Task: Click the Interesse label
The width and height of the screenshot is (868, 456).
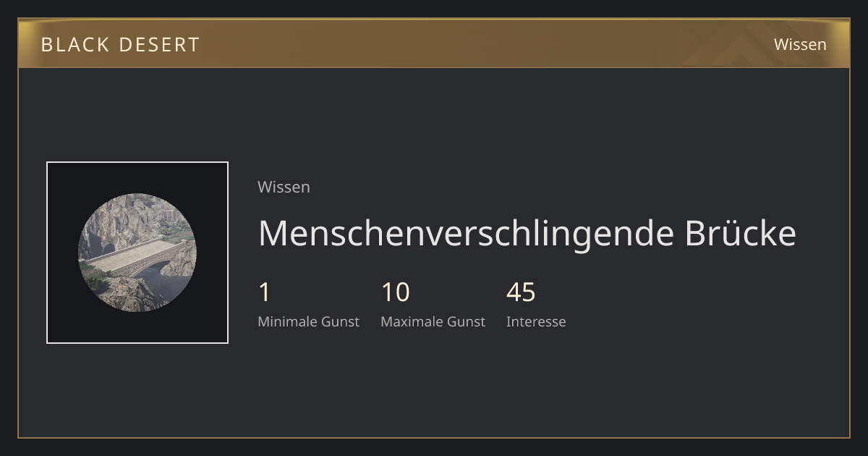Action: (536, 321)
